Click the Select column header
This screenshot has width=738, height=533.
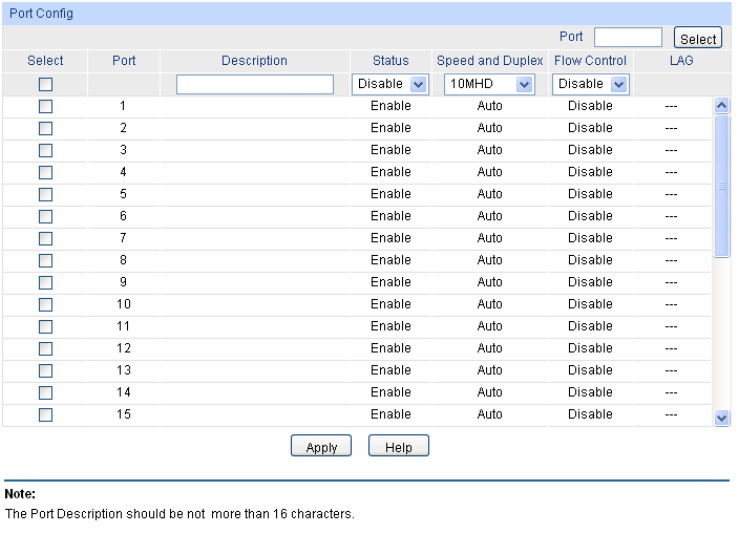tap(45, 61)
